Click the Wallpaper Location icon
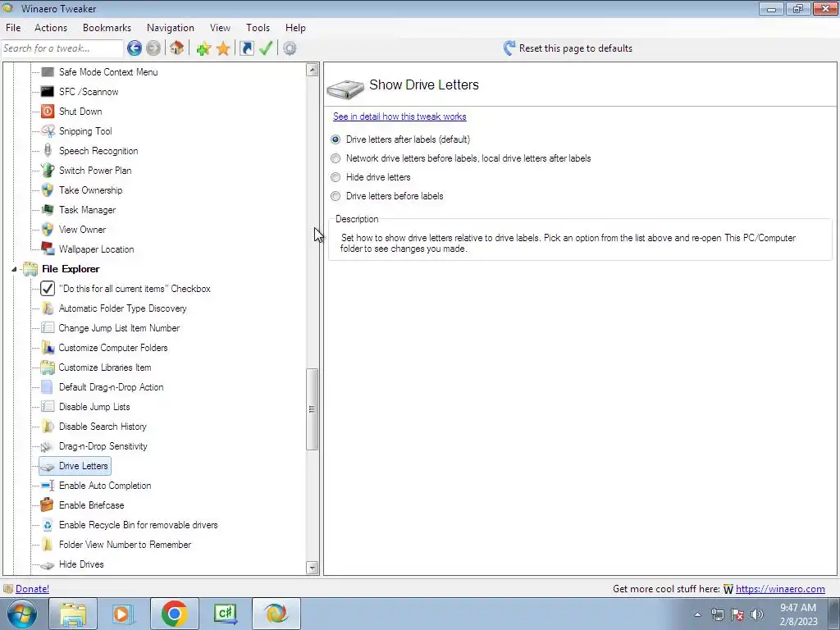The image size is (840, 630). click(48, 249)
